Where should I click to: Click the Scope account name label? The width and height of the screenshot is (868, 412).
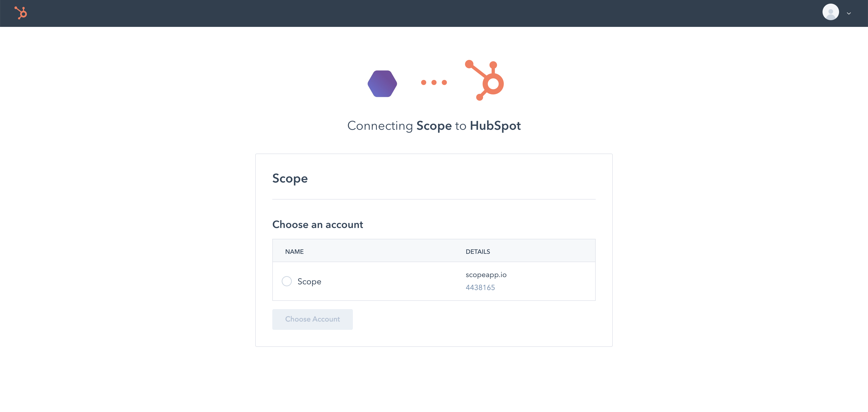(309, 281)
